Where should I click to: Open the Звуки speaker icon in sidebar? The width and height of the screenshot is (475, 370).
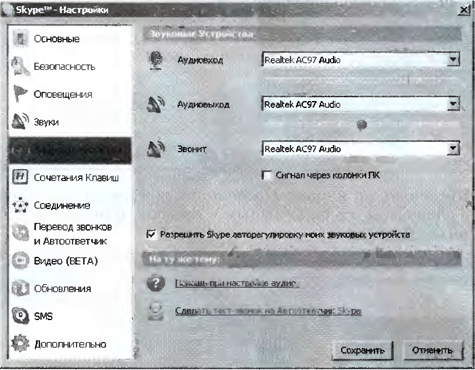pos(20,122)
